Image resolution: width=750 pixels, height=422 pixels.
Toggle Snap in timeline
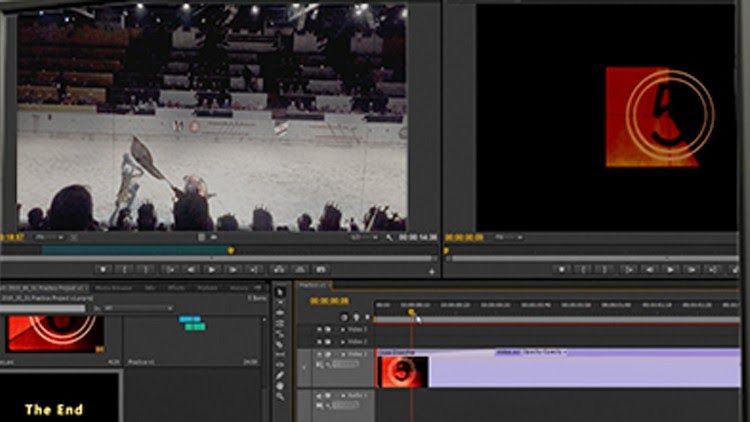[344, 317]
